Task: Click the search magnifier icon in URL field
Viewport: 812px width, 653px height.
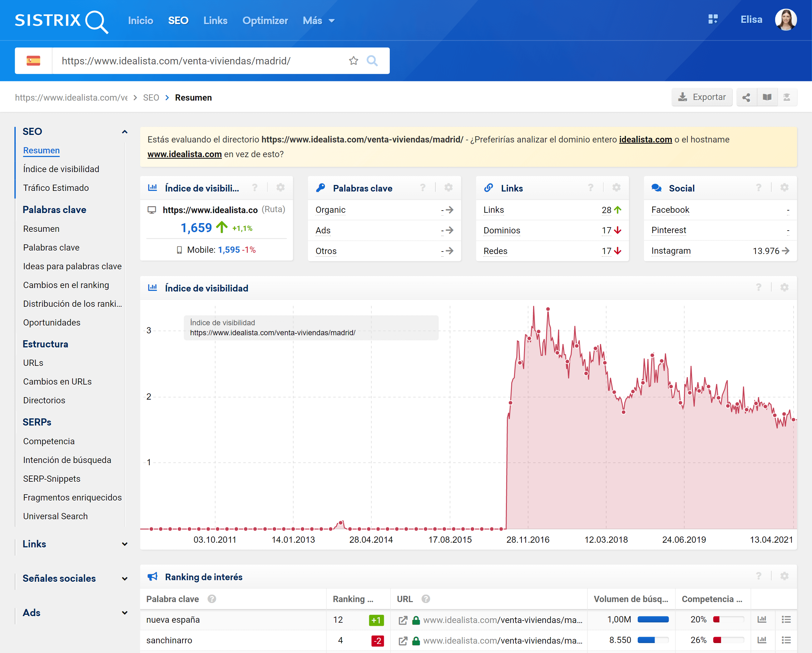Action: click(372, 61)
